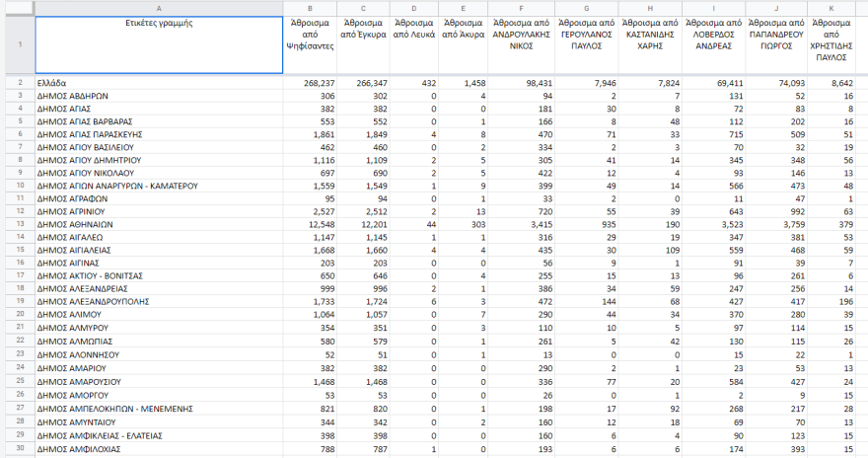Click the cell with value 268,237

click(312, 83)
